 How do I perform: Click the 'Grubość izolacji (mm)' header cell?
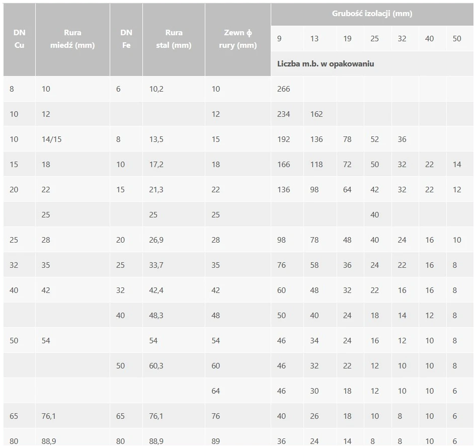coord(372,14)
